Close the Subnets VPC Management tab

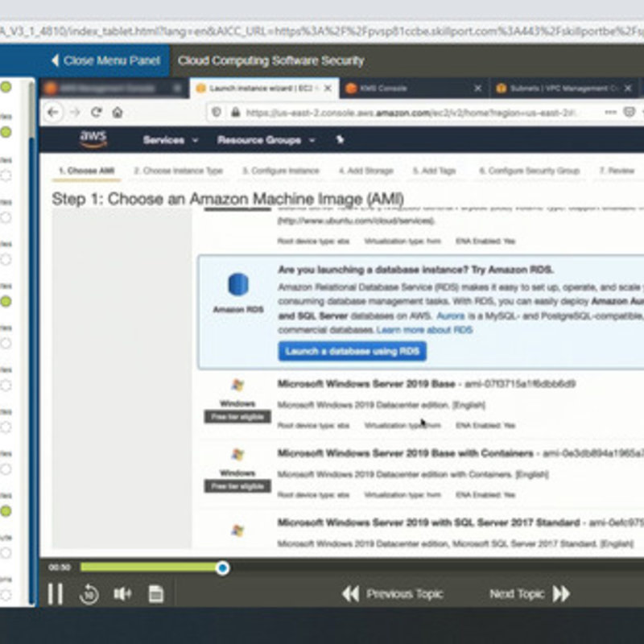(628, 89)
